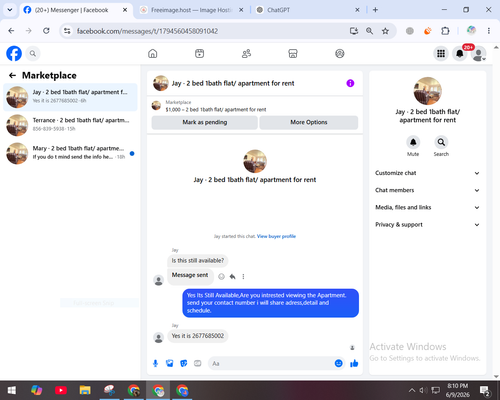Open the Facebook menu grid icon
The height and width of the screenshot is (400, 500).
(441, 53)
